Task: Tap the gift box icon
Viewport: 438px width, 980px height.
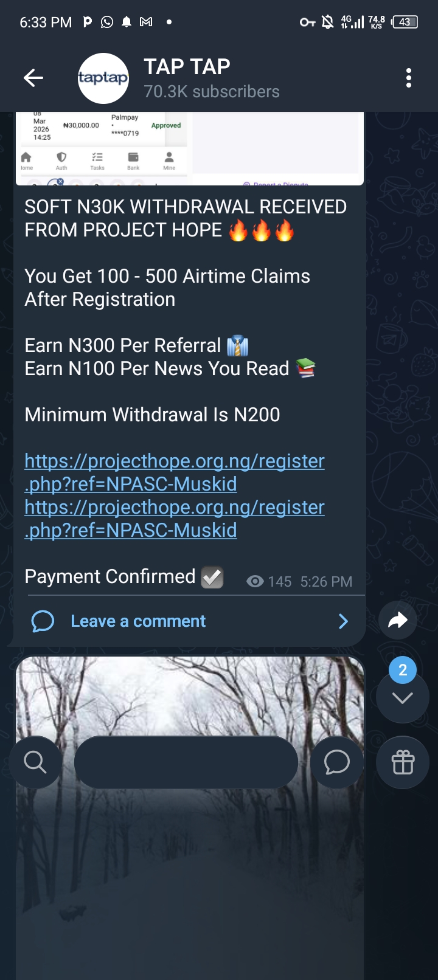Action: (x=403, y=762)
